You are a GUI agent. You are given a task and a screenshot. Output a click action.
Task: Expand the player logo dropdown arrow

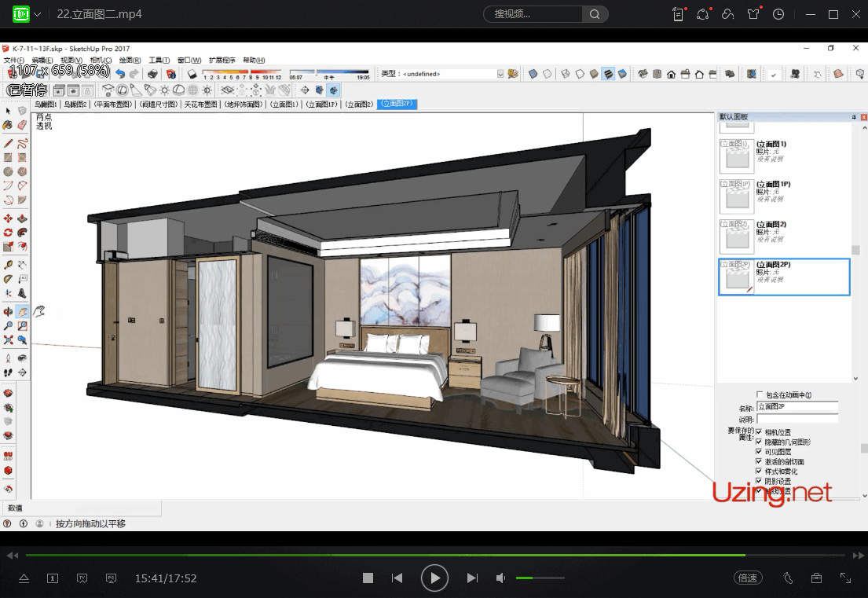pos(37,14)
